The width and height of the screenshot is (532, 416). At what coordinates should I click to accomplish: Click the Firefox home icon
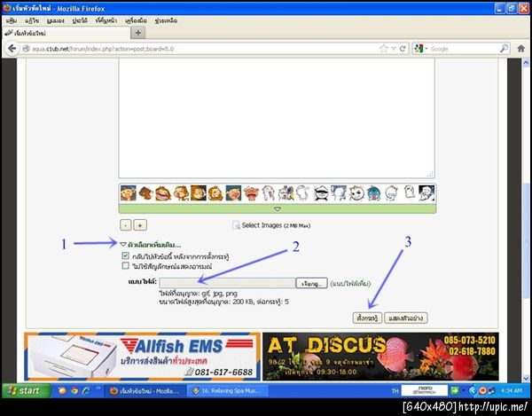coord(520,49)
